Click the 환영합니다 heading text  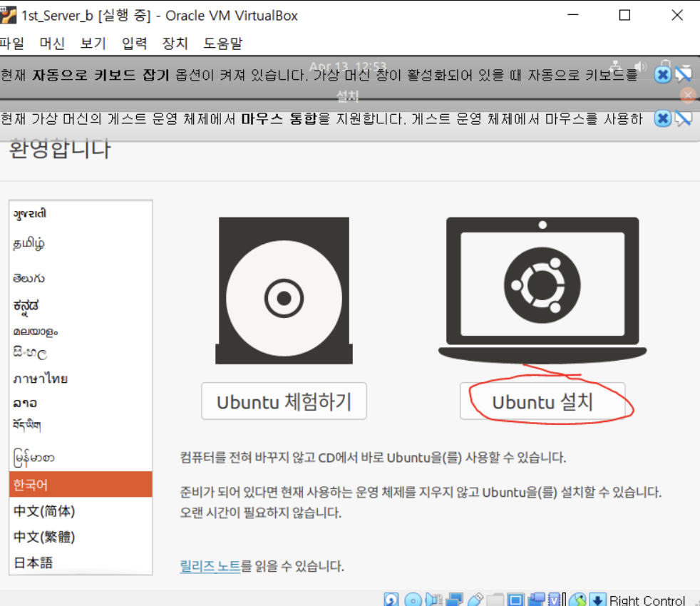click(60, 149)
